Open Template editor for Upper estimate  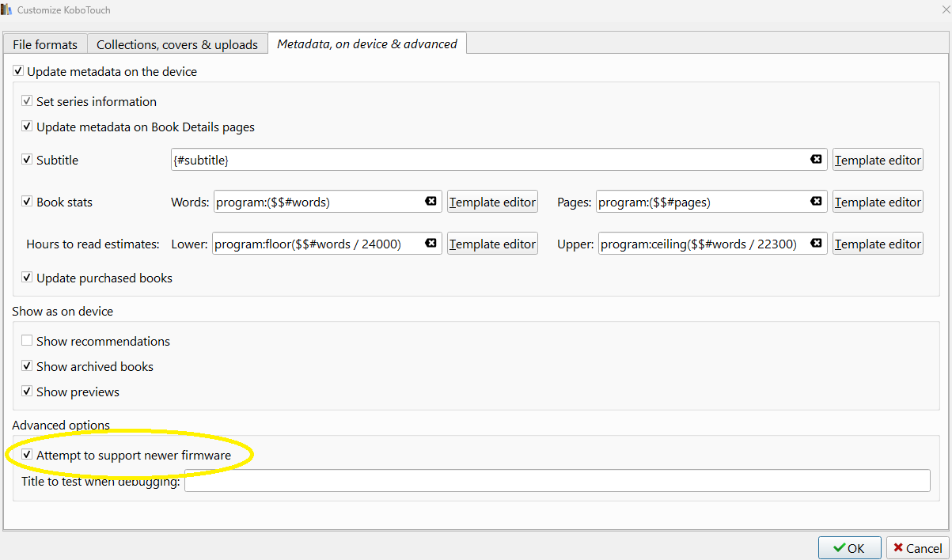(x=878, y=244)
